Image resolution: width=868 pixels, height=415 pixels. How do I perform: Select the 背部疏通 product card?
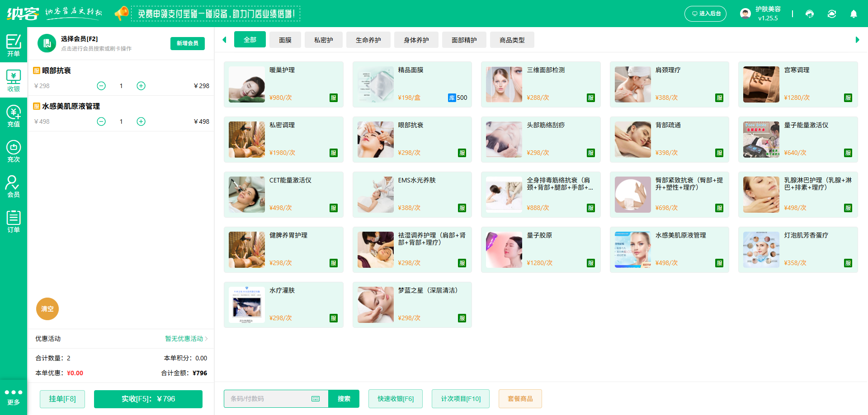(x=670, y=140)
